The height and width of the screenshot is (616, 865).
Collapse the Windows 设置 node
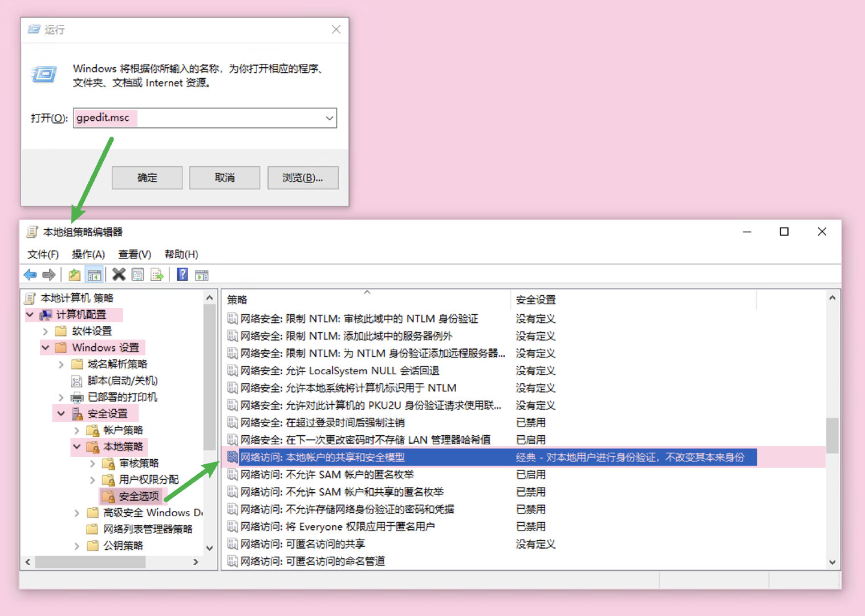[46, 347]
